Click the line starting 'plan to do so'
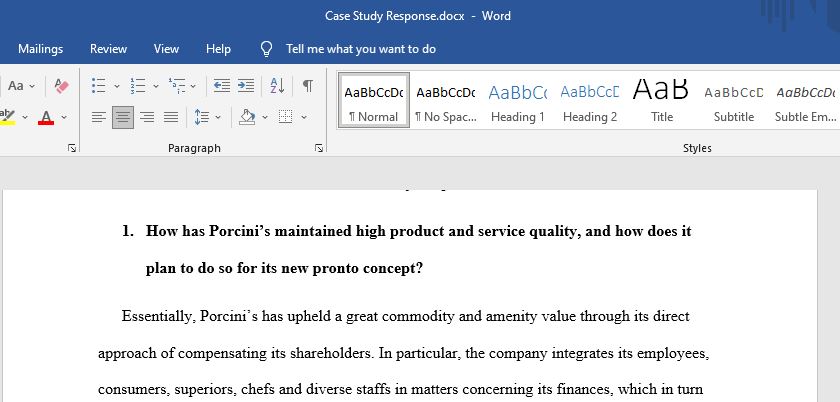The width and height of the screenshot is (840, 402). [284, 268]
